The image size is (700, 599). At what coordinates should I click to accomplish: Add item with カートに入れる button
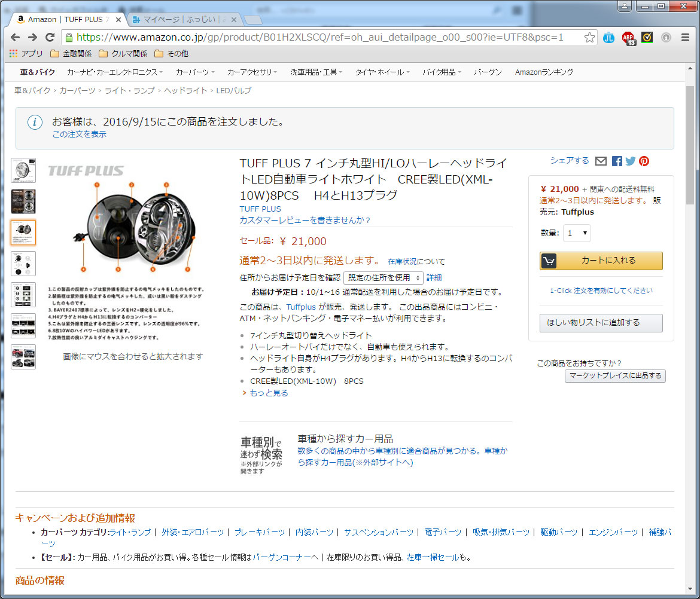coord(601,261)
